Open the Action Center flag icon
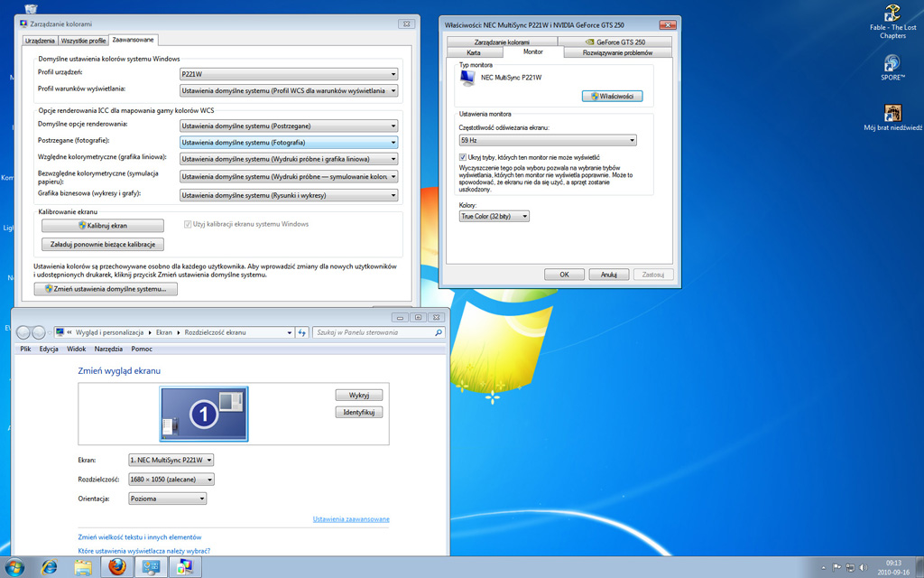 pos(836,568)
